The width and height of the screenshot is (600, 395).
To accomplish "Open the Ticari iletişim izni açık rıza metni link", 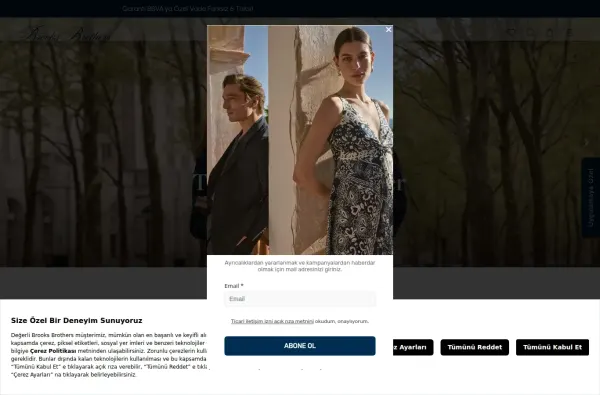I will pos(272,321).
